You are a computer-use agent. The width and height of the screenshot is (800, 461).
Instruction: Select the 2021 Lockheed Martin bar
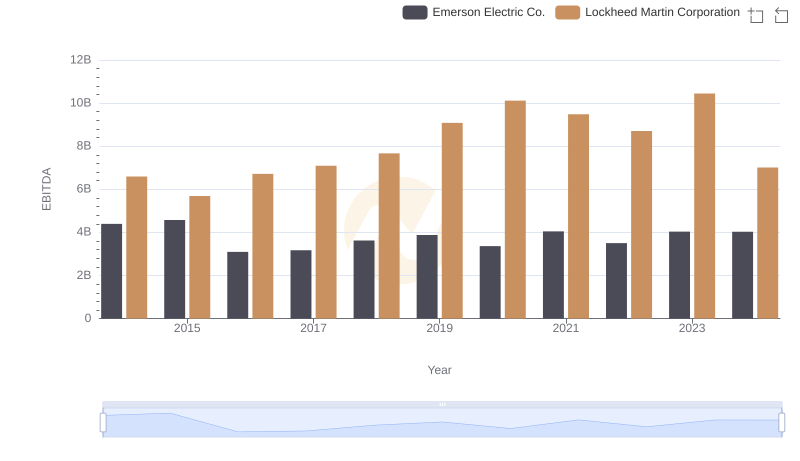pos(578,216)
